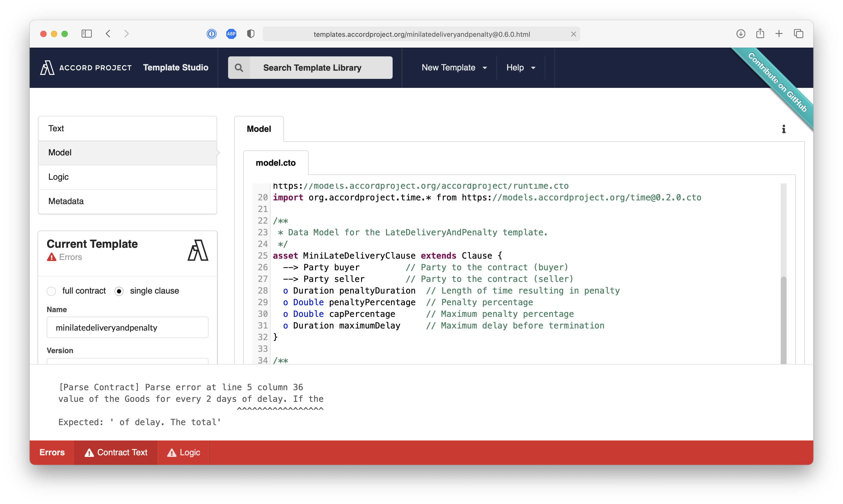The width and height of the screenshot is (843, 504).
Task: Select the full contract radio button
Action: click(51, 290)
